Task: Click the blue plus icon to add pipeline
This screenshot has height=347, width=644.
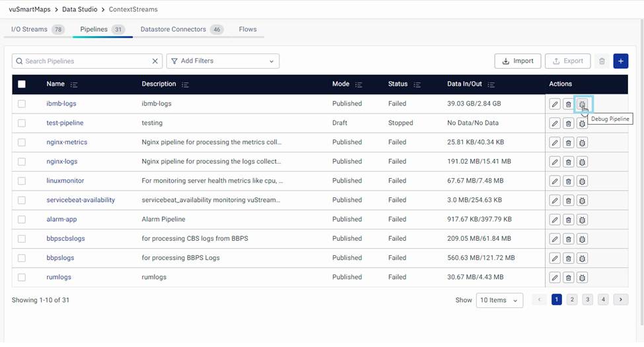Action: tap(620, 61)
